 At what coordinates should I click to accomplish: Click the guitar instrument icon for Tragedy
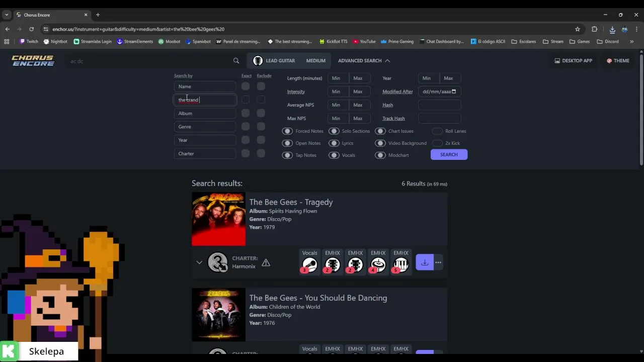(333, 265)
